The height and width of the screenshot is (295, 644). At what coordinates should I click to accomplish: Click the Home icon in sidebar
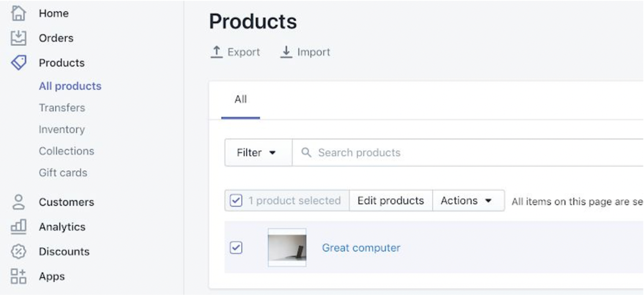tap(19, 13)
